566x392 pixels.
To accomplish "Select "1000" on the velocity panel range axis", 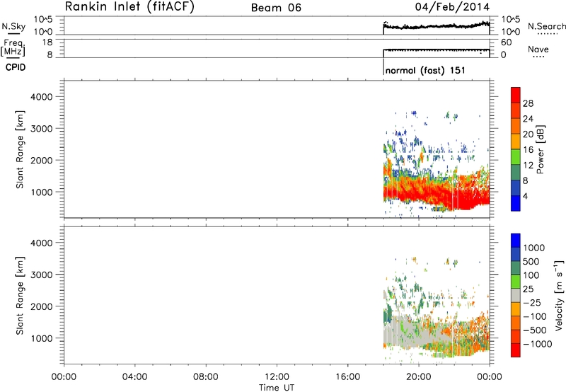I will [41, 338].
